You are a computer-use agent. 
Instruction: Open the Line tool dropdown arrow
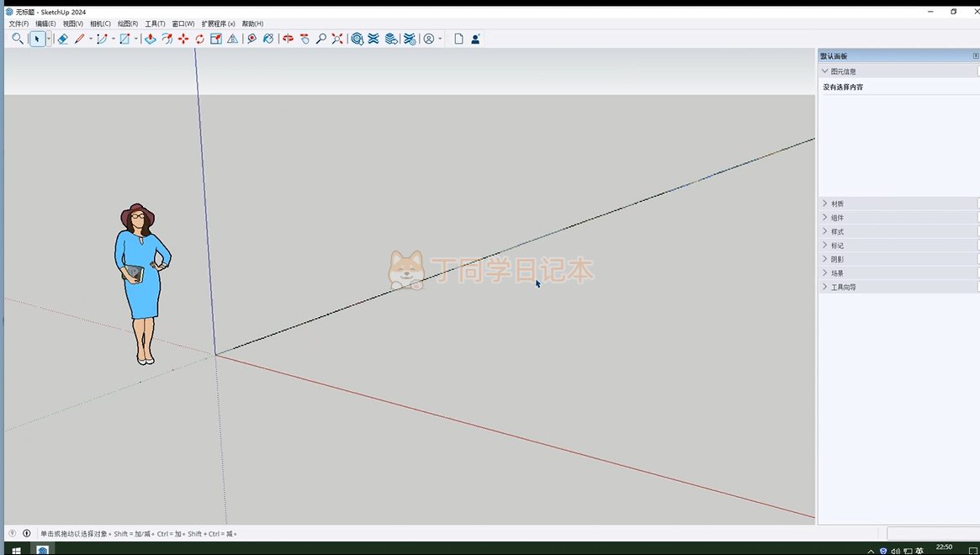(x=91, y=39)
